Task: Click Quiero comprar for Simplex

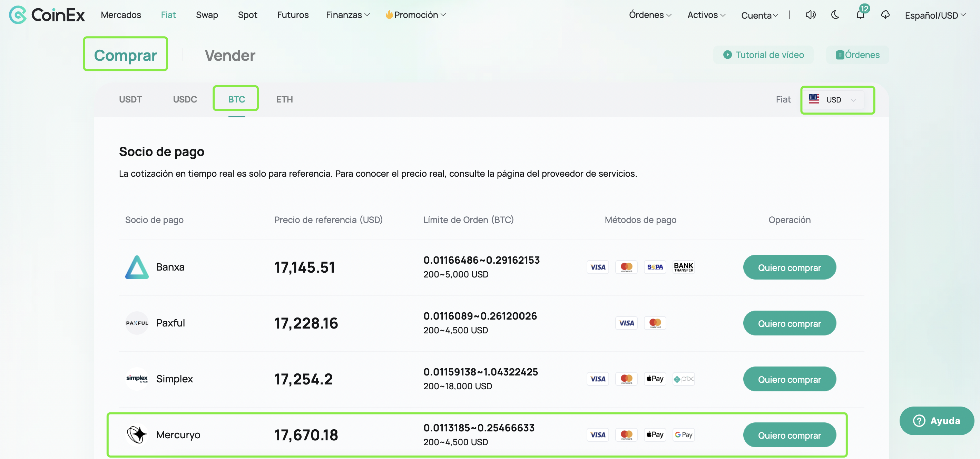Action: tap(790, 379)
